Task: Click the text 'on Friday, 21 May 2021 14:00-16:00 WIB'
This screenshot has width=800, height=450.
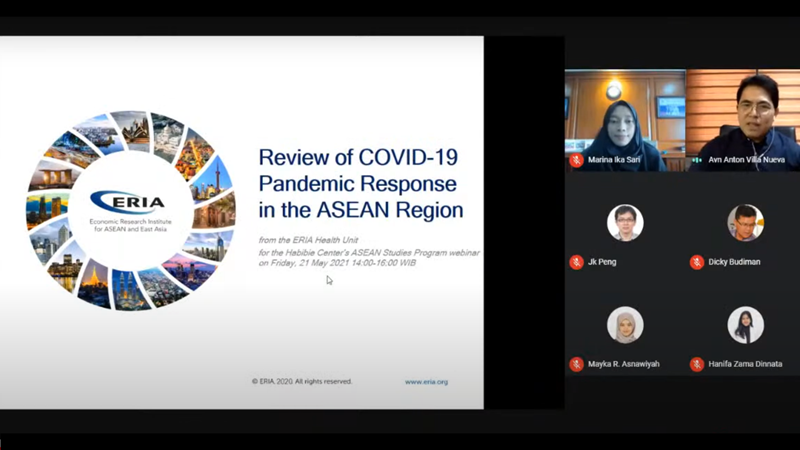Action: (337, 263)
